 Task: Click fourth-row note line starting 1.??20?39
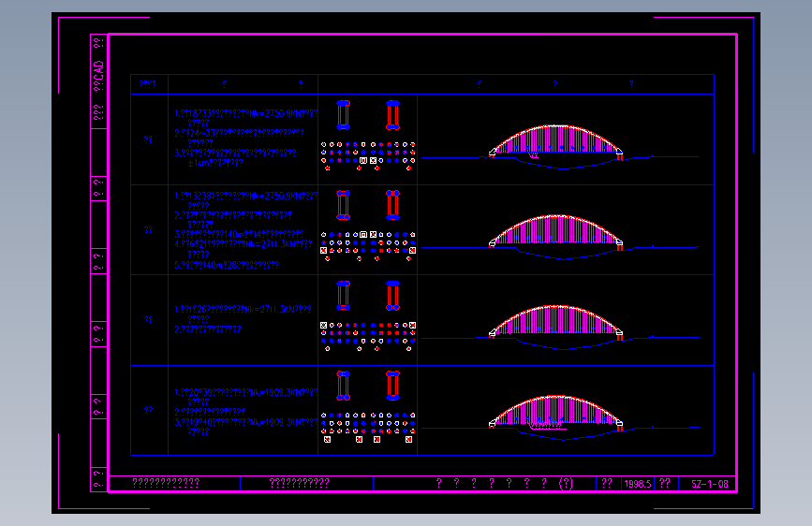tap(246, 392)
